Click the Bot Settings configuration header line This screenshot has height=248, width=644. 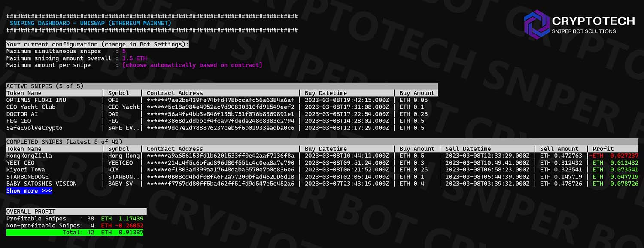[97, 44]
